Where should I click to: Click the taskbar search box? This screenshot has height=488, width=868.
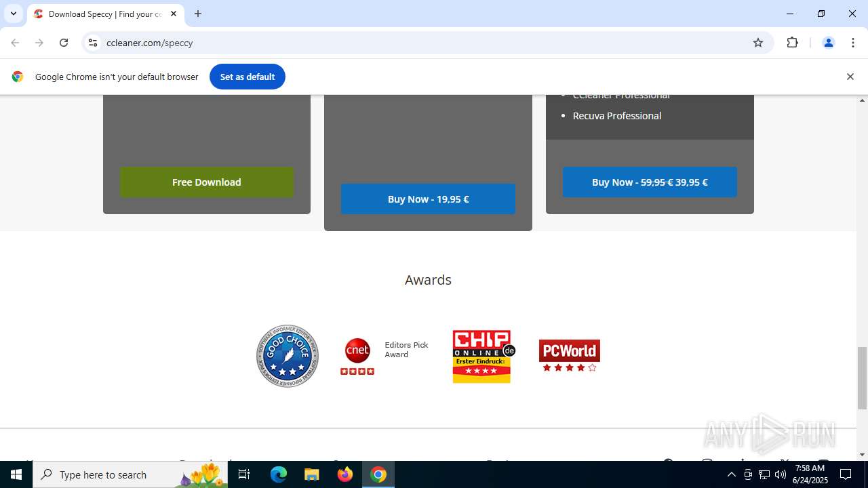click(130, 474)
